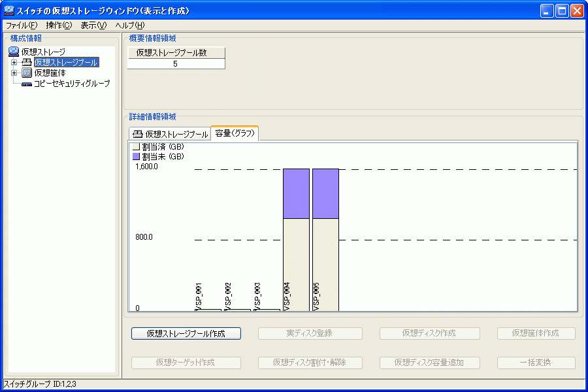
Task: Click the 仮想筐体 tree node icon
Action: (27, 73)
